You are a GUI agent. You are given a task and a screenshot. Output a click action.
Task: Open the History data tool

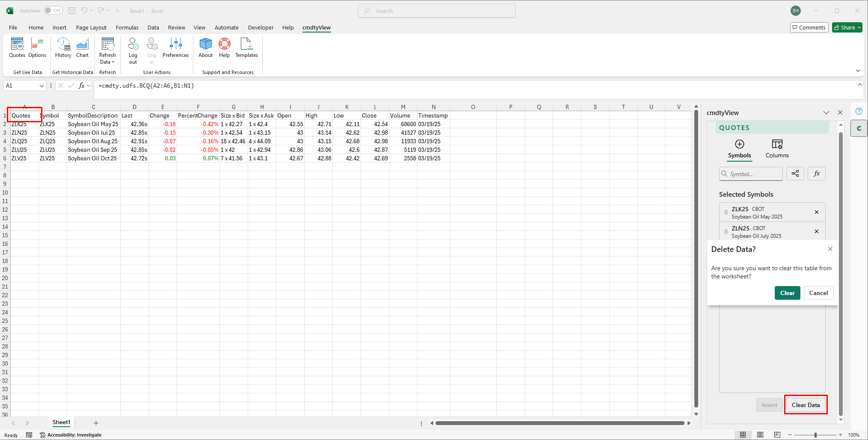[63, 48]
